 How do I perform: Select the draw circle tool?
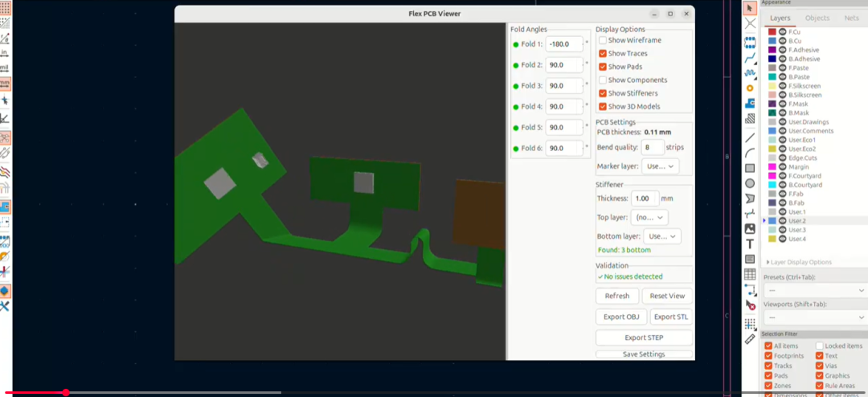[x=750, y=183]
